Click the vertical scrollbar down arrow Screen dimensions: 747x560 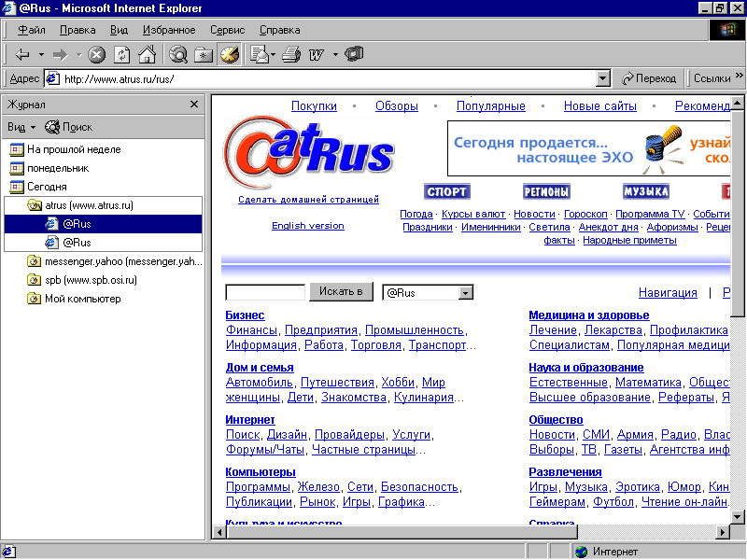[738, 516]
